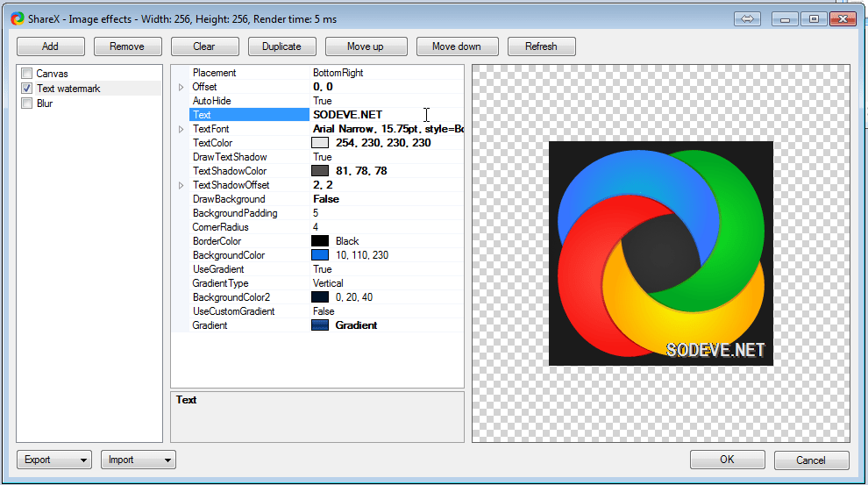Select the Blur list item label
868x485 pixels.
[x=45, y=103]
